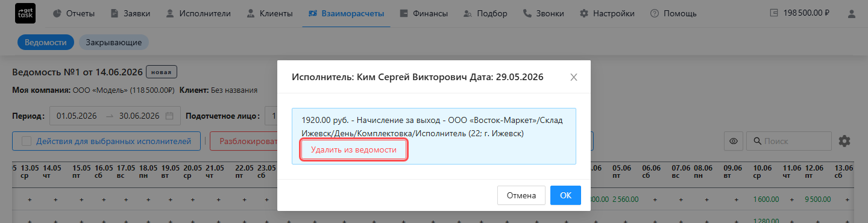Select Взаиморасчеты navigation tab
This screenshot has height=223, width=868.
346,13
